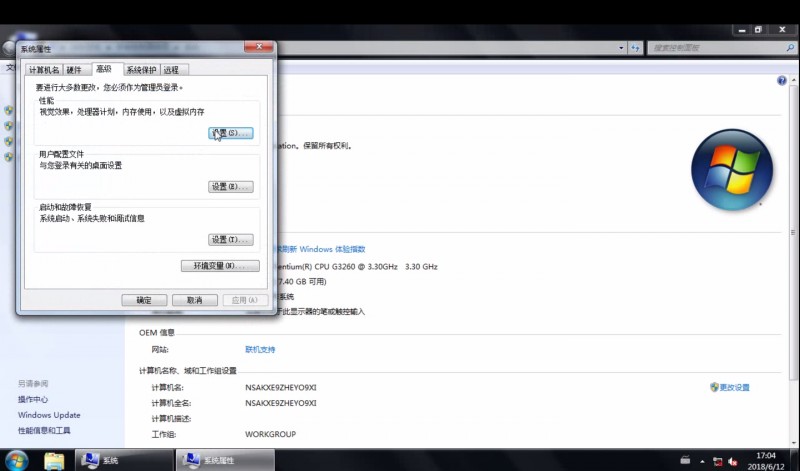Open the 硬件 tab

point(74,70)
